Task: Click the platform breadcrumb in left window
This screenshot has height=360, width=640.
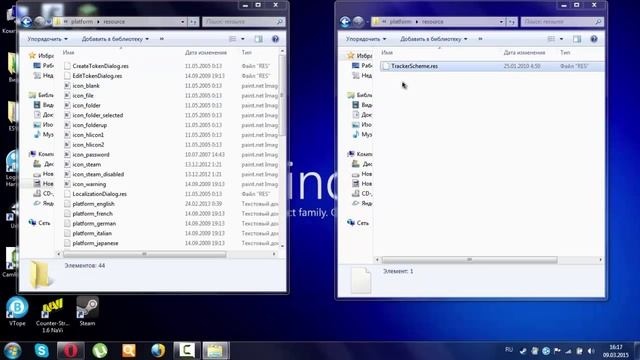Action: coord(82,22)
